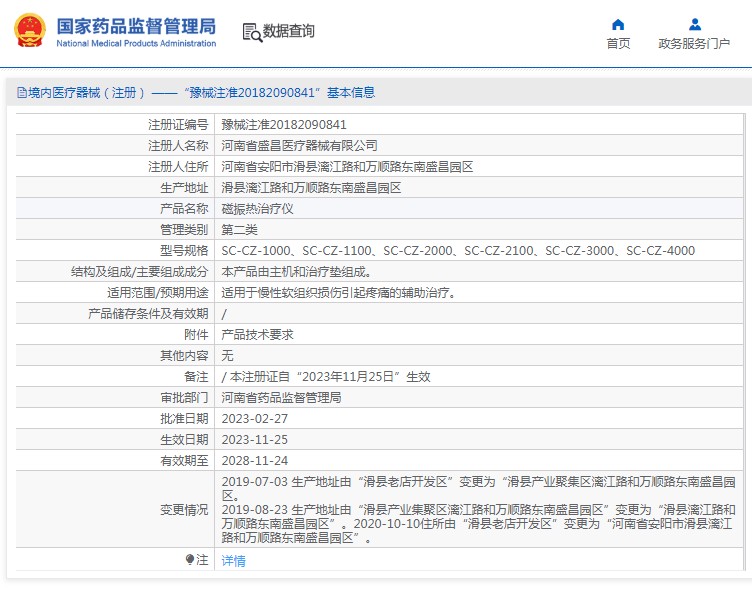The width and height of the screenshot is (752, 589).
Task: Select the 数据查询 heading text
Action: tap(289, 32)
